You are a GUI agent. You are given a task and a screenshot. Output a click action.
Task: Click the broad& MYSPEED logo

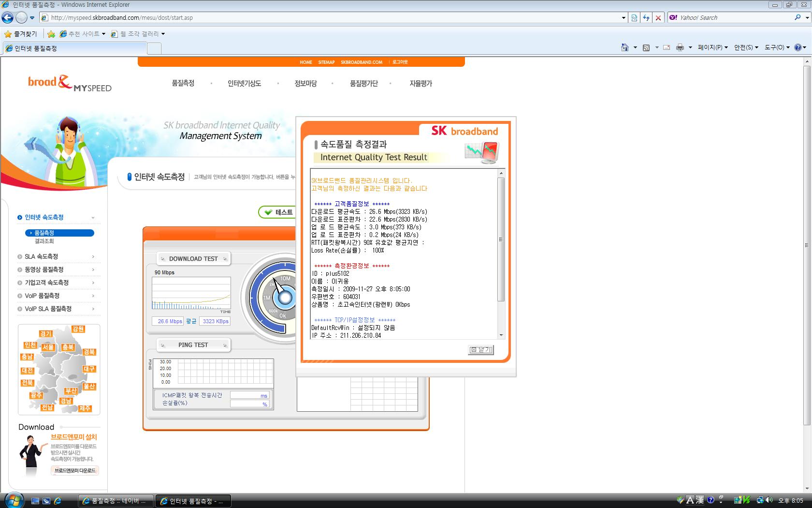point(70,83)
